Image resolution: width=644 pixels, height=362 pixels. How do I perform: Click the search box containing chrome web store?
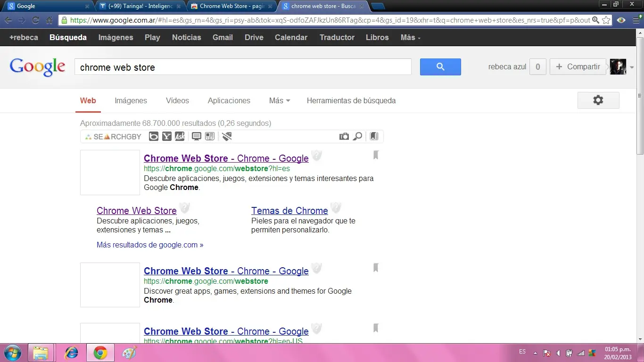point(243,67)
